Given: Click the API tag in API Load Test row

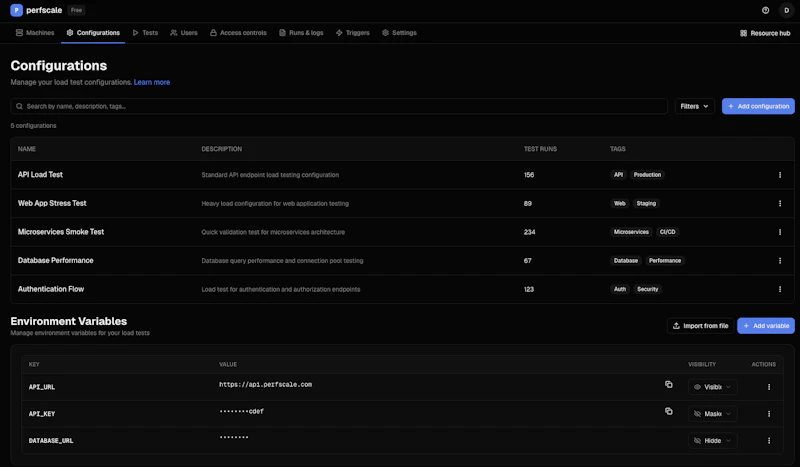Looking at the screenshot, I should (x=618, y=175).
